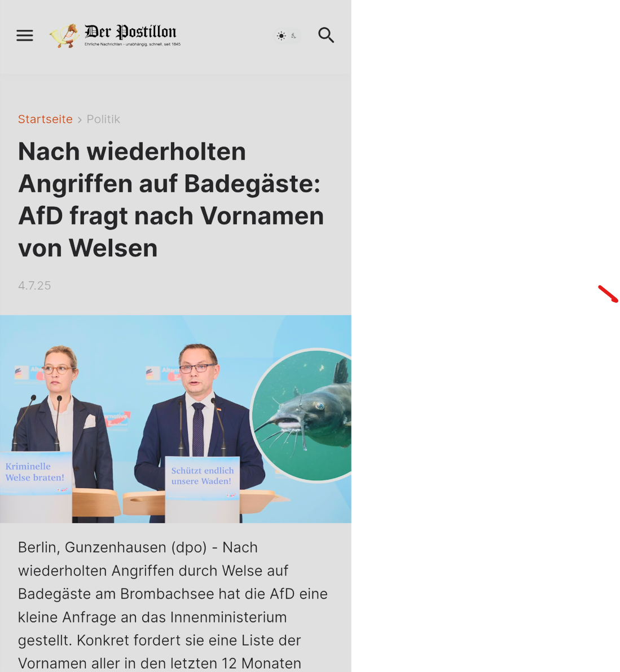Click the article headline about Welsen
Image resolution: width=620 pixels, height=672 pixels.
pos(171,200)
